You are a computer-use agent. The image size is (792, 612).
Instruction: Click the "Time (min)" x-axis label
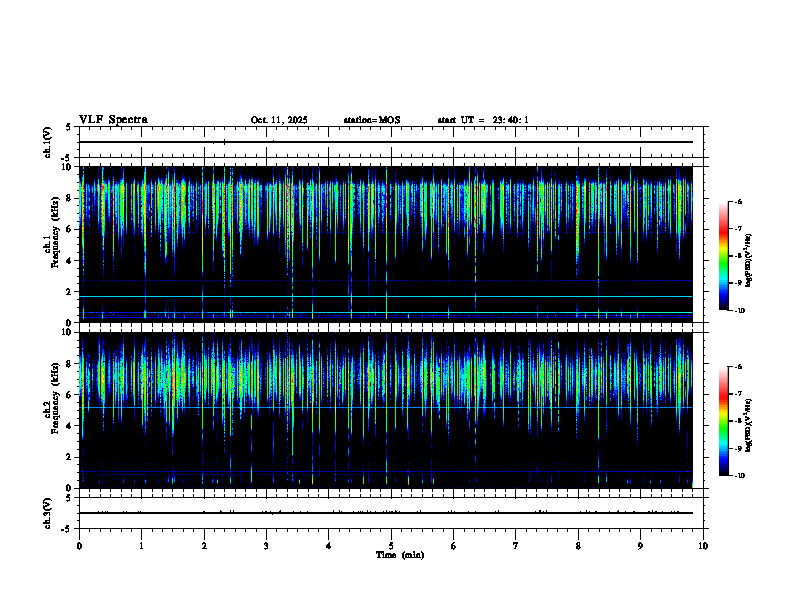pos(400,555)
